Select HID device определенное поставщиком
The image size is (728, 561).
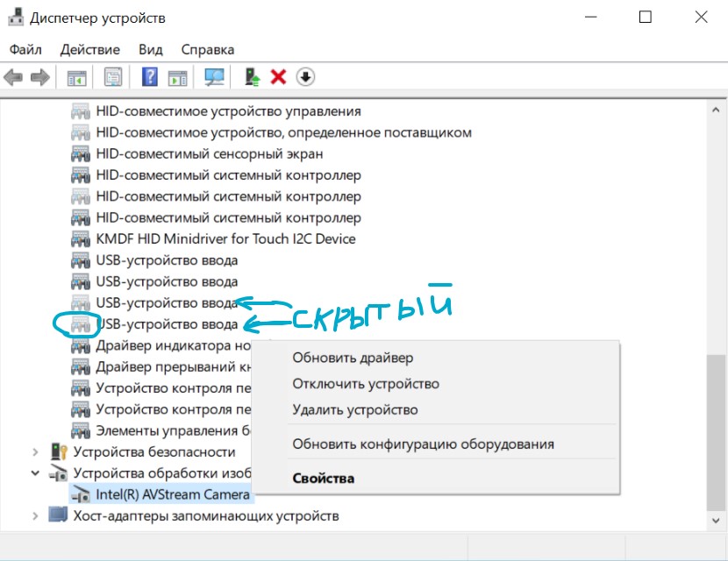(283, 132)
